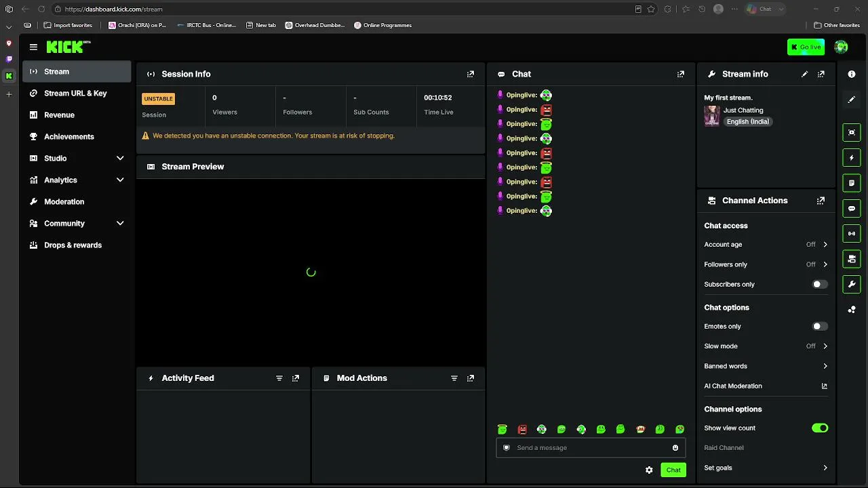Open the Moderation page
Viewport: 868px width, 488px height.
pyautogui.click(x=77, y=201)
